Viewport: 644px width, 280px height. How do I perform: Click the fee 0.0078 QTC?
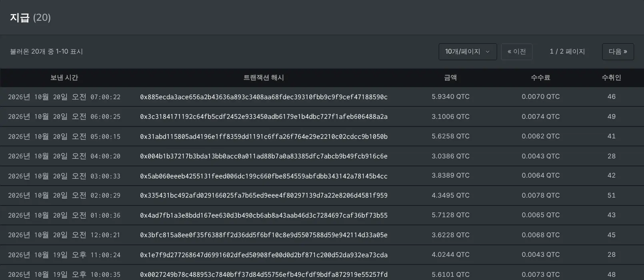point(540,196)
